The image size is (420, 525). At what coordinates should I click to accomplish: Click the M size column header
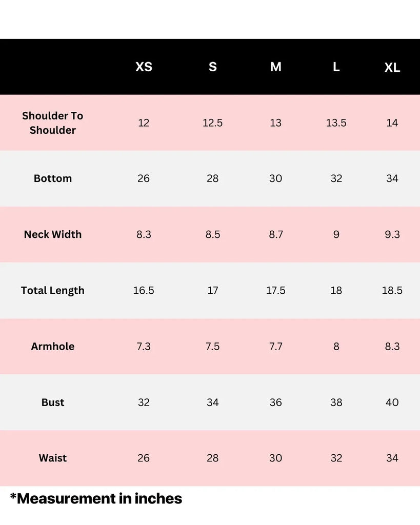(x=276, y=67)
